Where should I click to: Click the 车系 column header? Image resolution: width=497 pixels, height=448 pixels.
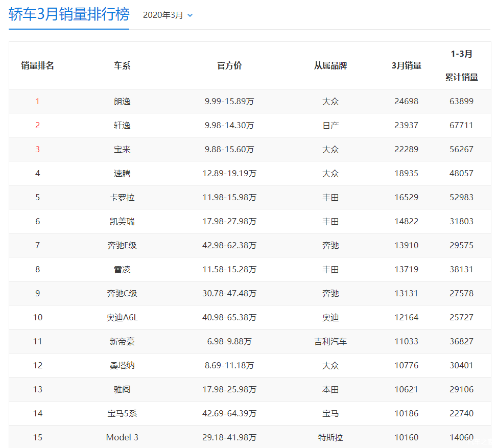(x=122, y=65)
